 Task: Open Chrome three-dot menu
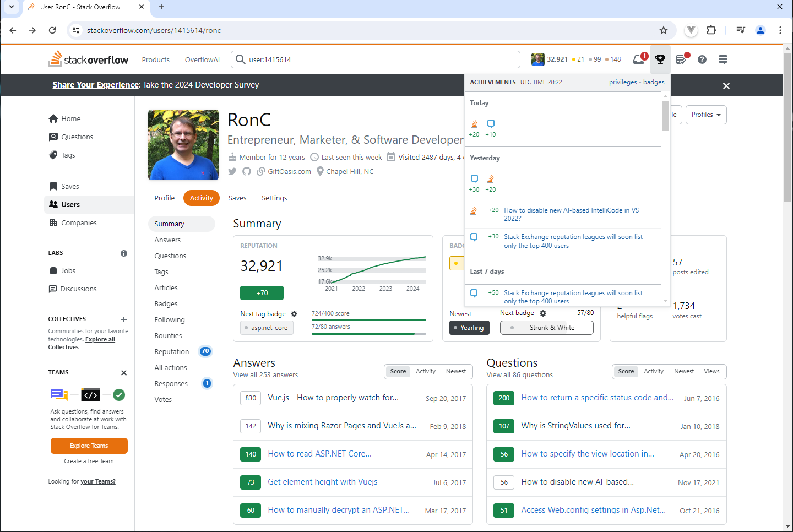point(780,30)
